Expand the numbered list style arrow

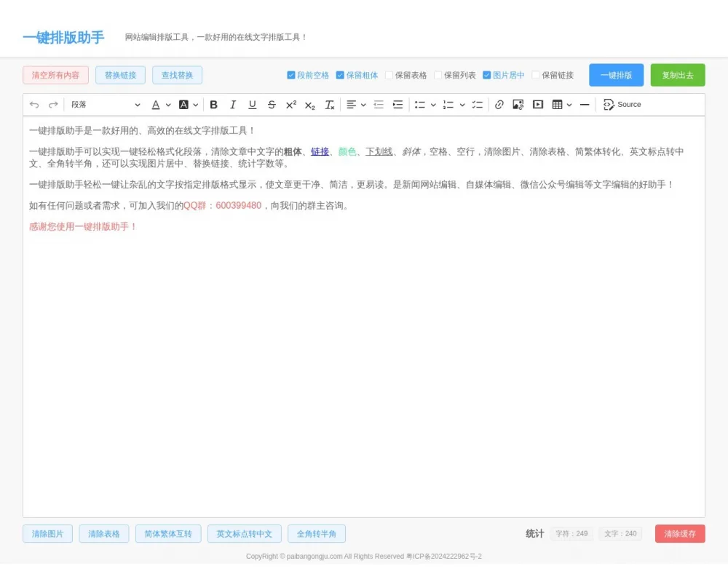click(x=462, y=105)
